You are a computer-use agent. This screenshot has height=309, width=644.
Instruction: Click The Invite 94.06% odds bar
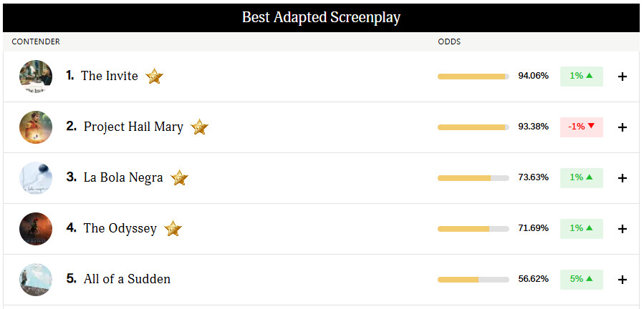(473, 77)
